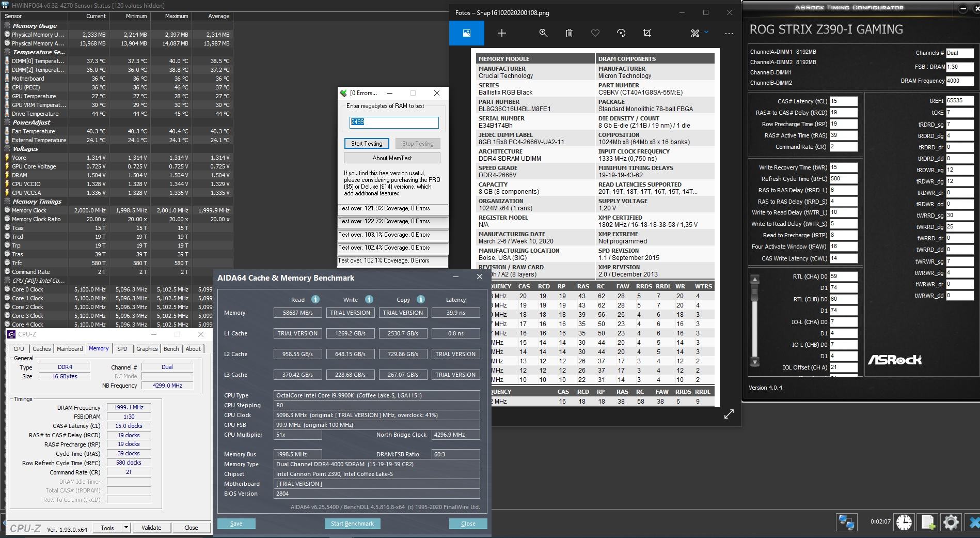Select the Crop tool in Photos
This screenshot has height=538, width=980.
tap(647, 33)
